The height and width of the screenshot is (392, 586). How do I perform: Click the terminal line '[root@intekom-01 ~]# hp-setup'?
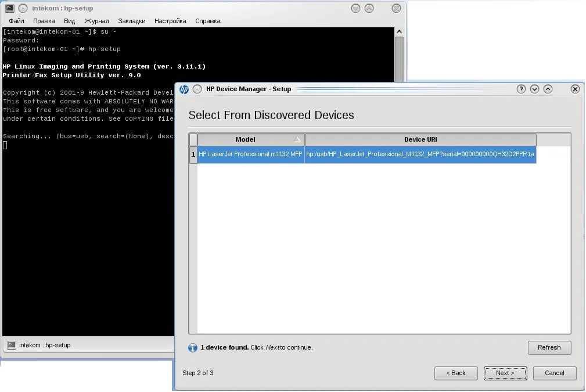pyautogui.click(x=62, y=49)
